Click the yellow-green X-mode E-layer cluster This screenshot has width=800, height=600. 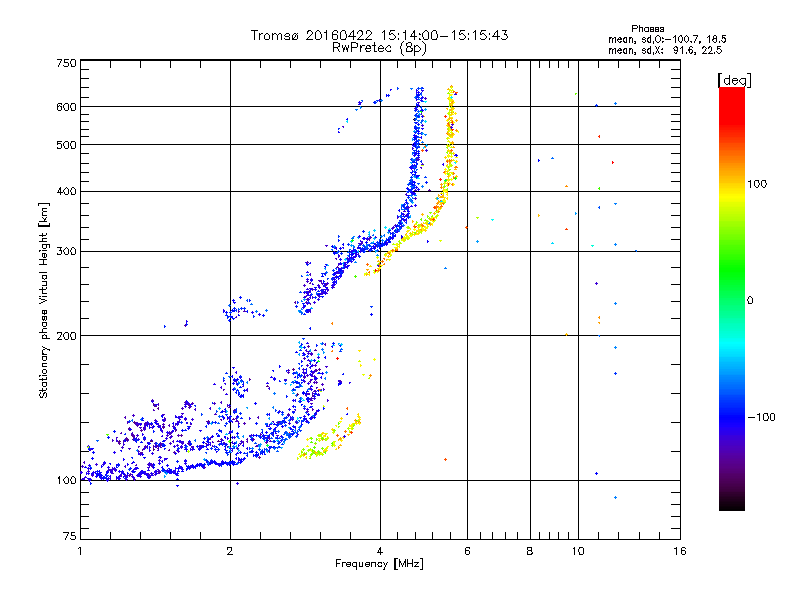[x=329, y=438]
